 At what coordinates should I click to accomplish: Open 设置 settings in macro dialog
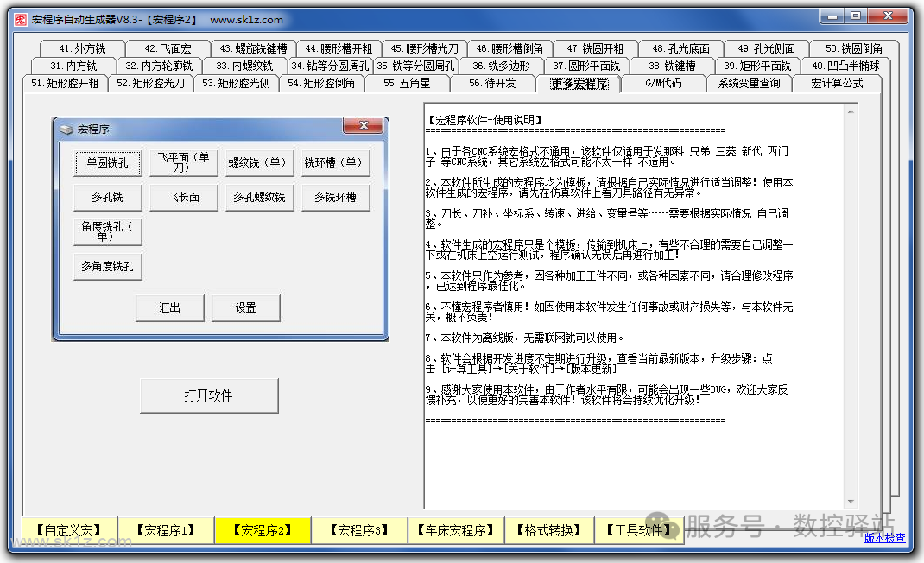coord(246,307)
